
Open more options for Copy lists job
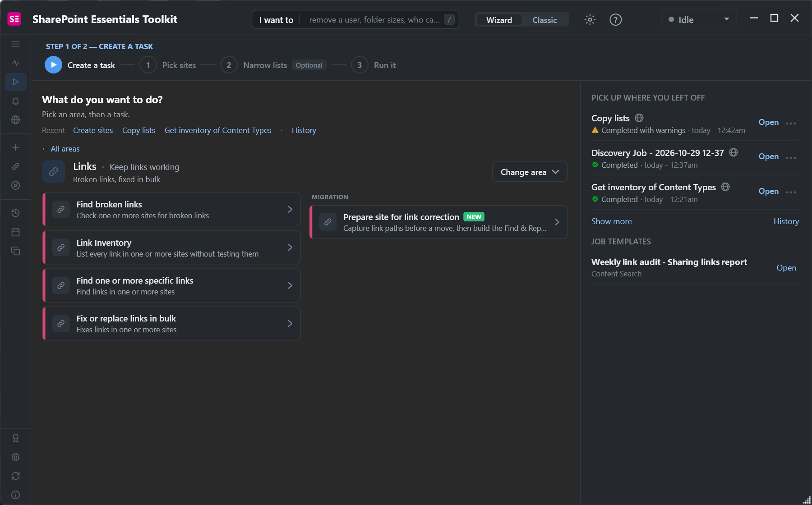(791, 123)
